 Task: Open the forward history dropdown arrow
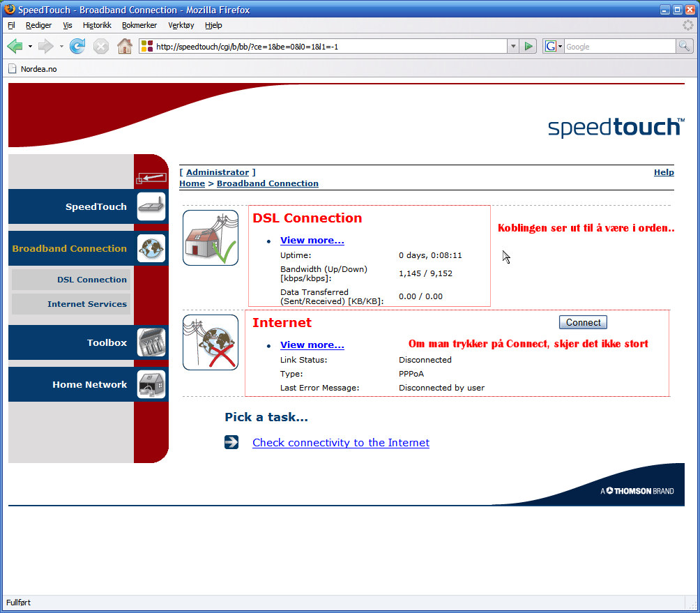point(61,47)
